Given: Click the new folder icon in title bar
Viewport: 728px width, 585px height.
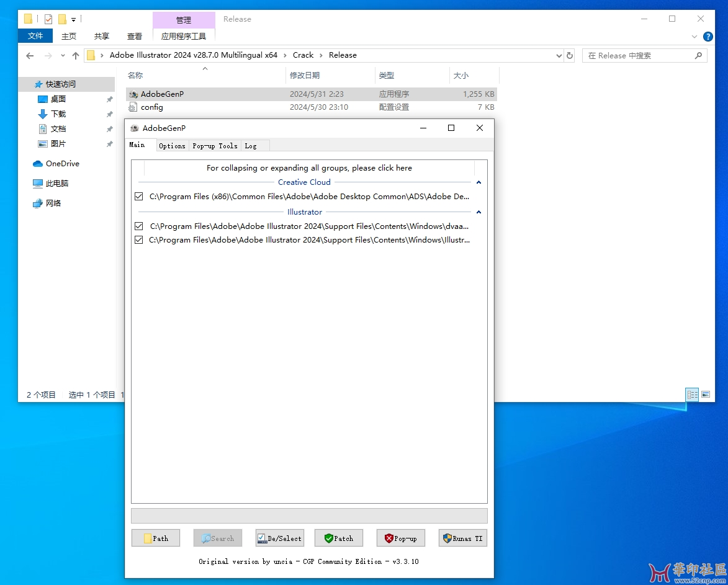Looking at the screenshot, I should [x=62, y=19].
